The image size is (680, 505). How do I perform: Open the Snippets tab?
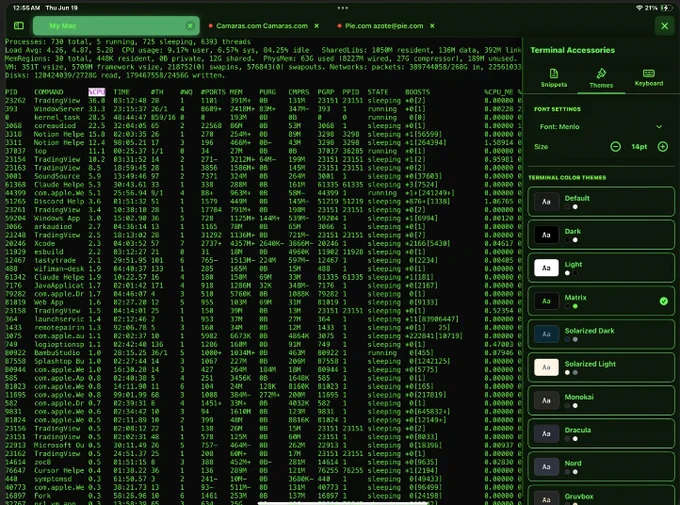554,79
